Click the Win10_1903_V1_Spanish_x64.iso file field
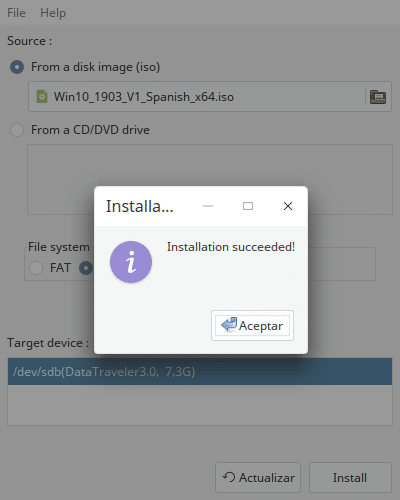This screenshot has width=400, height=500. (197, 97)
